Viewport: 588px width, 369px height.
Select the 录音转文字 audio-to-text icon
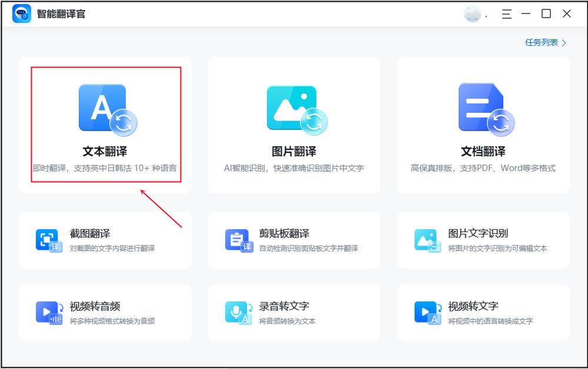click(x=238, y=311)
